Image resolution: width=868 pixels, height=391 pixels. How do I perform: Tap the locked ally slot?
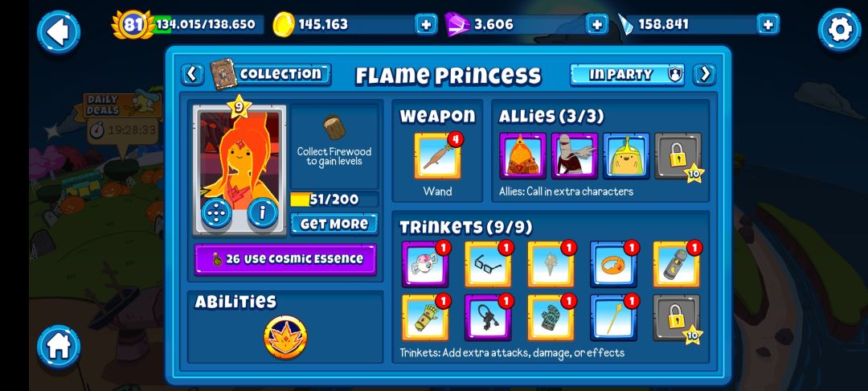678,156
